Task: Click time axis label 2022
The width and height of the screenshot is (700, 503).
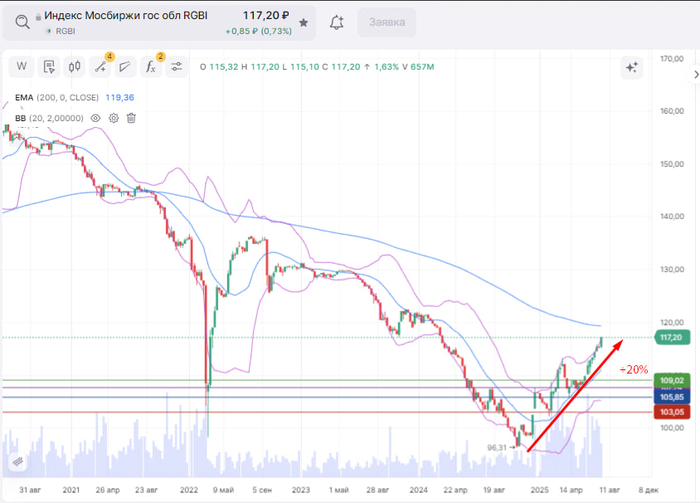Action: point(189,490)
